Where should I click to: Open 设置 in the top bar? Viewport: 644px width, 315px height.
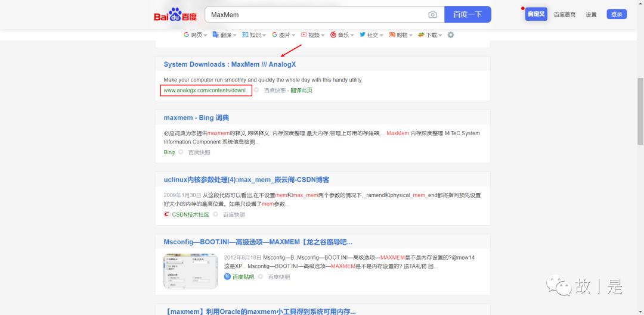591,14
